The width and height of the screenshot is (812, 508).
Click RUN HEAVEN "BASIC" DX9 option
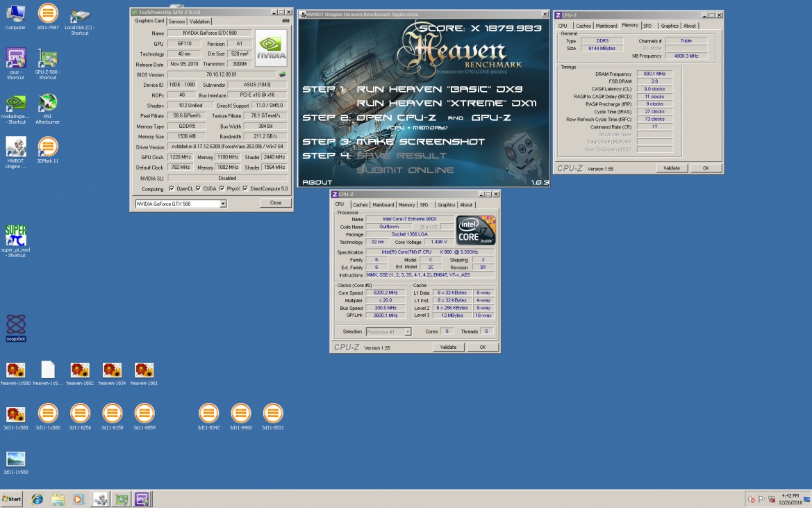pyautogui.click(x=439, y=90)
